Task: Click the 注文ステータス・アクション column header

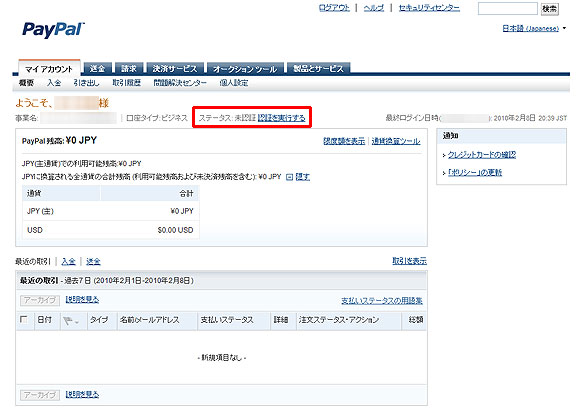Action: click(x=339, y=320)
